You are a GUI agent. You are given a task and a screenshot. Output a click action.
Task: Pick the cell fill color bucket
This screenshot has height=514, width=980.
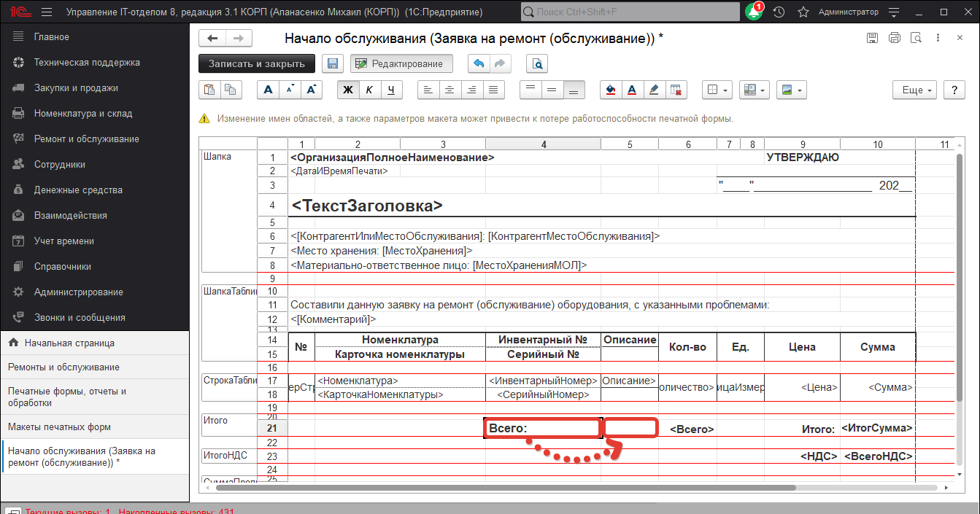tap(611, 90)
